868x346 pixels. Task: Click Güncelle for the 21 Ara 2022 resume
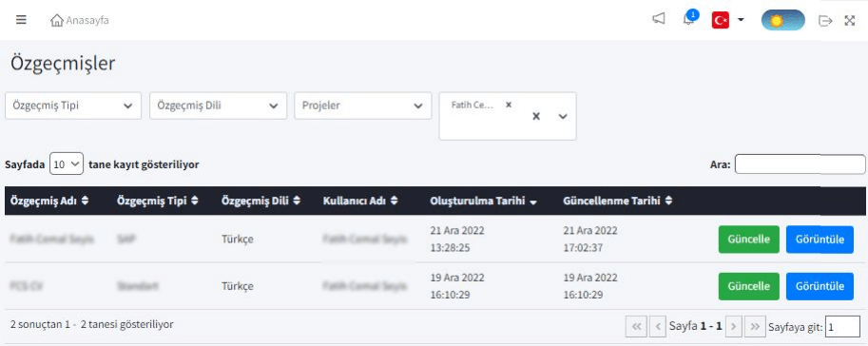coord(748,240)
